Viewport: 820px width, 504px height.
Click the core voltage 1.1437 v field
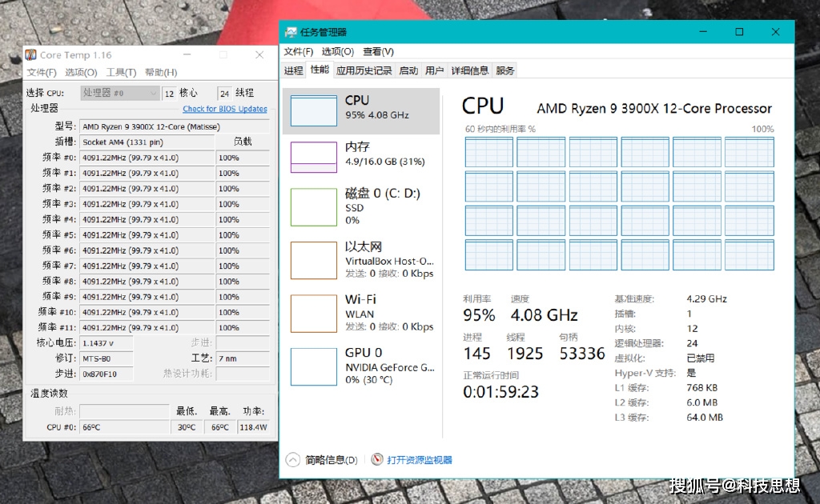(107, 343)
